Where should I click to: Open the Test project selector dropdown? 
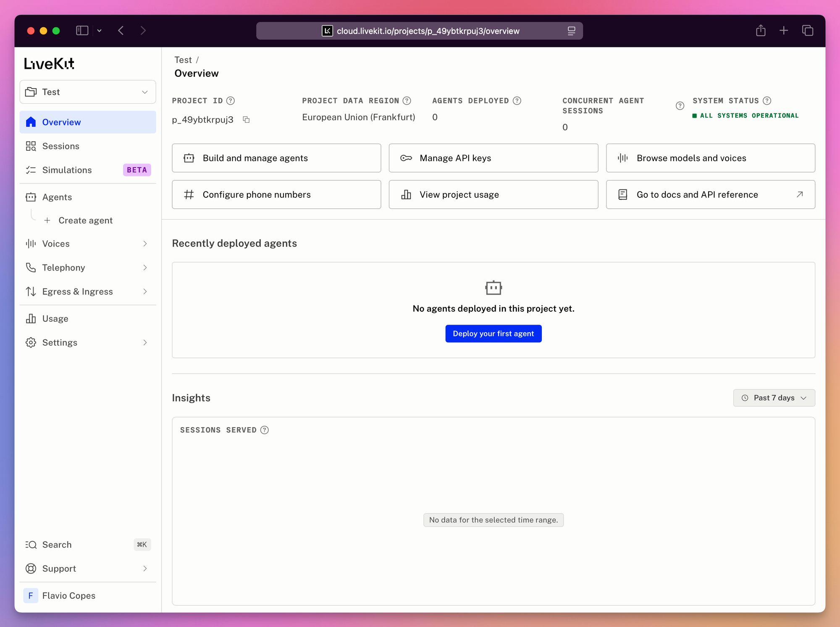click(x=88, y=92)
